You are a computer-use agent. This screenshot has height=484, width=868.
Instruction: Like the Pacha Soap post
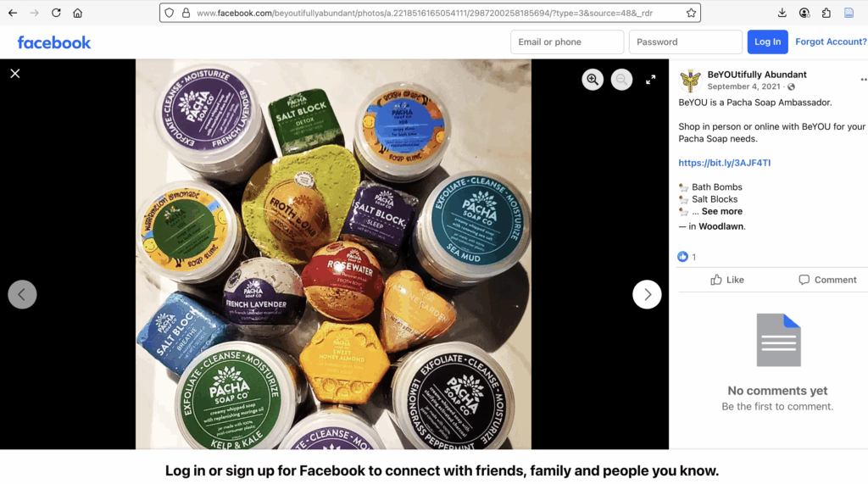[726, 280]
